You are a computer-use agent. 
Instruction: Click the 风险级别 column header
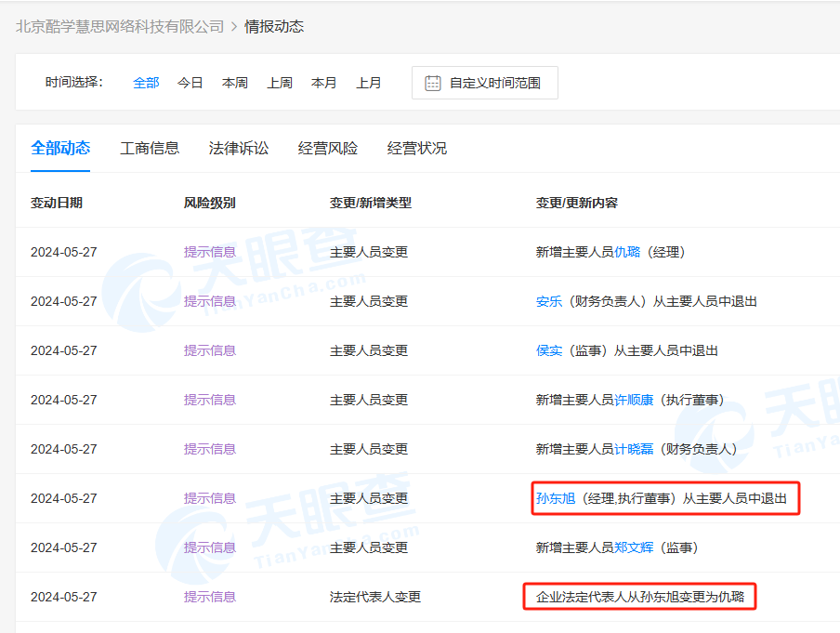coord(209,203)
